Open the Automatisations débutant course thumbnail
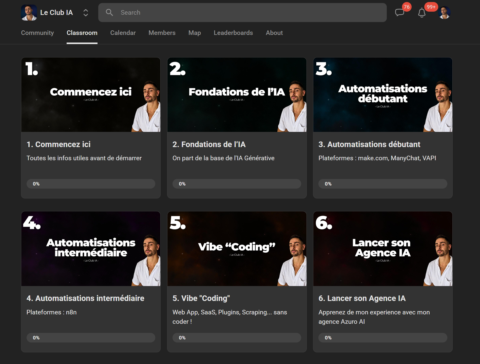 (383, 95)
